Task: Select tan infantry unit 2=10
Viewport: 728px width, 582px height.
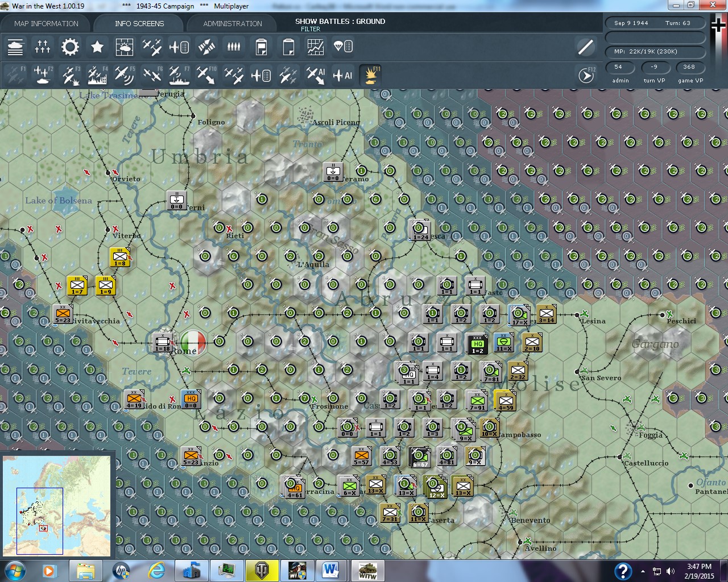Action: click(x=532, y=343)
